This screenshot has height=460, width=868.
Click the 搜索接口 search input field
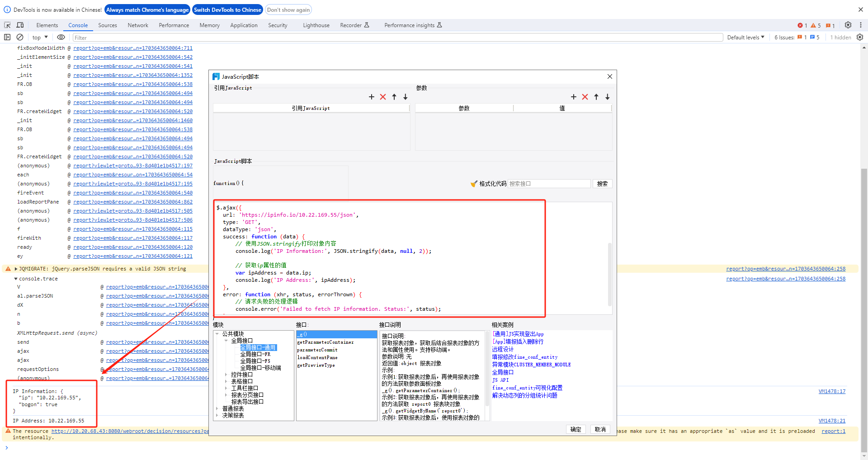549,184
